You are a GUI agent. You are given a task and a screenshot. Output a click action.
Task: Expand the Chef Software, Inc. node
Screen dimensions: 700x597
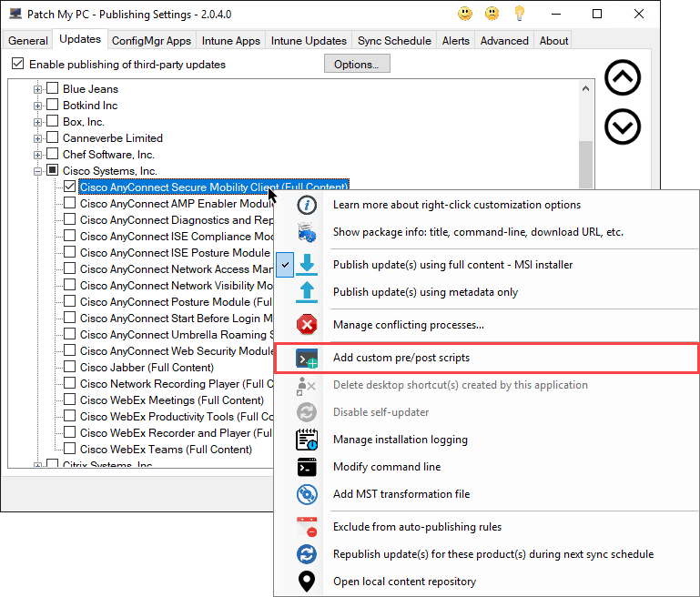(x=37, y=156)
